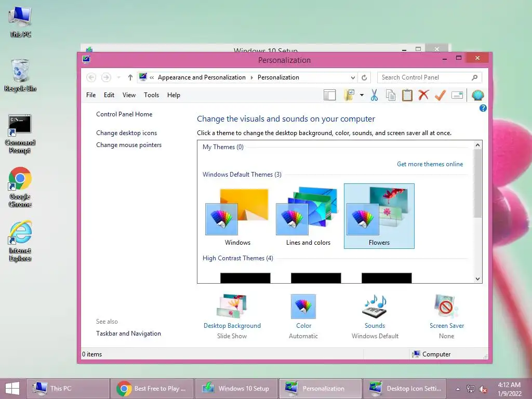
Task: Open the Color settings icon
Action: 303,307
